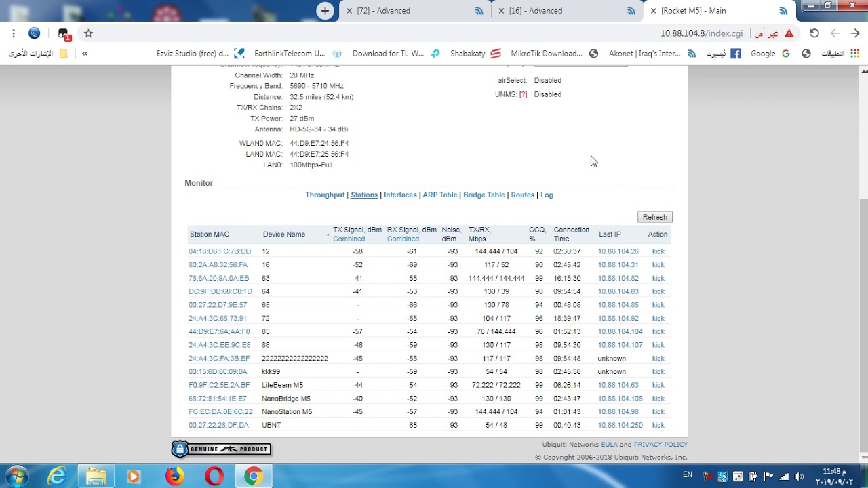Open Routes monitor view
868x488 pixels.
pos(523,195)
